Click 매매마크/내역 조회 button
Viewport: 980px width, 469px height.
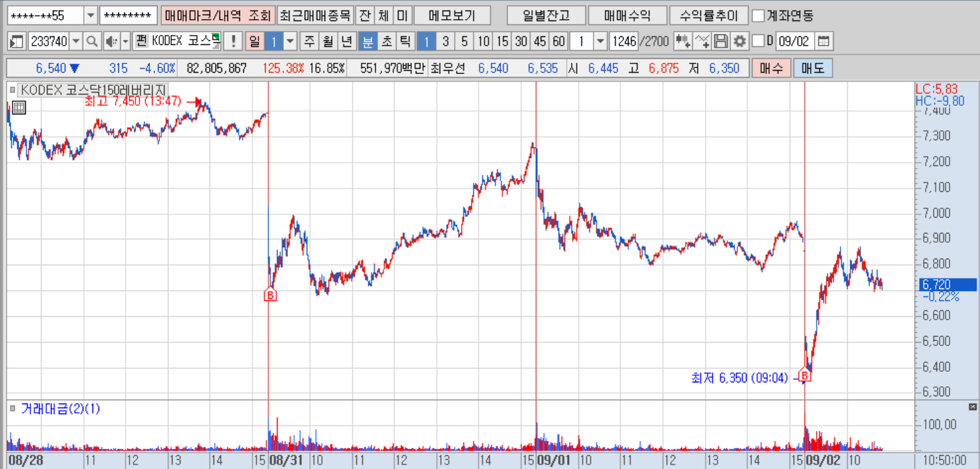click(217, 15)
